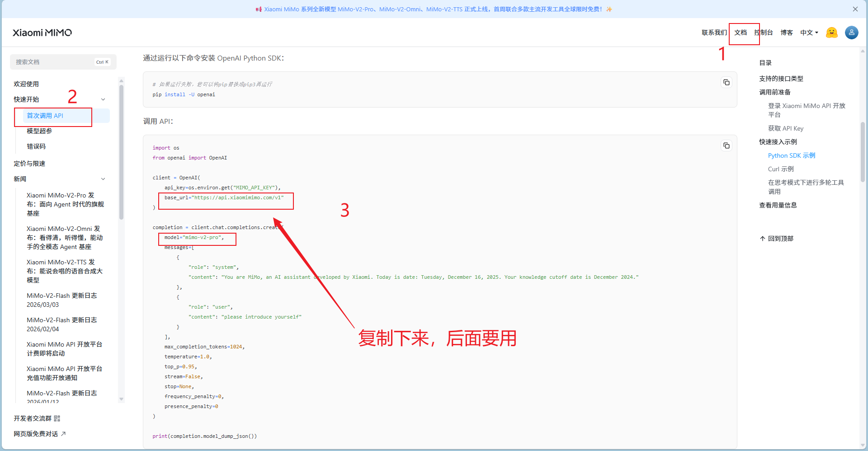Open 定价与限速 sidebar page
The height and width of the screenshot is (451, 868).
29,164
